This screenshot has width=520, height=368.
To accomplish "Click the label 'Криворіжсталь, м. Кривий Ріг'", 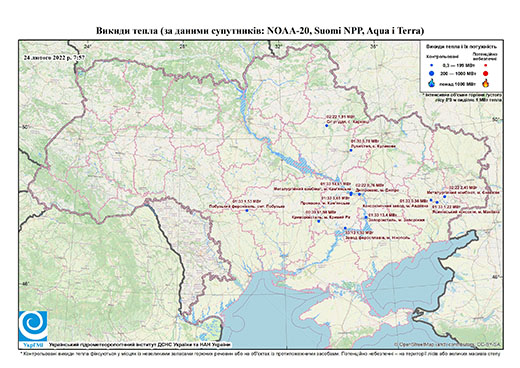I will [321, 217].
